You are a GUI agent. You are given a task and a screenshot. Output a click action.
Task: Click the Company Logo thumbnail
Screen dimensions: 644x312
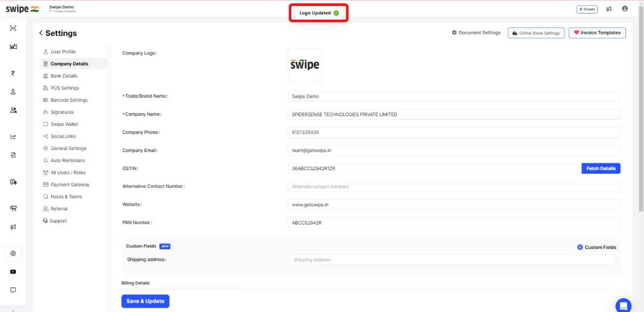(305, 65)
